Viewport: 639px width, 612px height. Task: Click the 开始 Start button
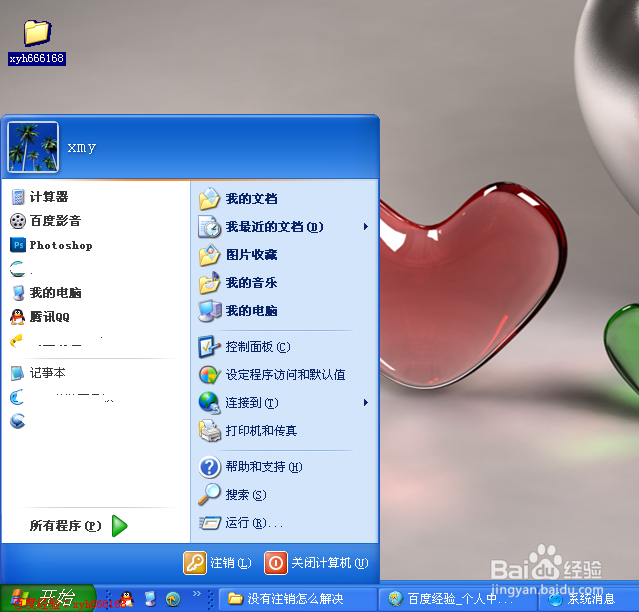(x=48, y=598)
